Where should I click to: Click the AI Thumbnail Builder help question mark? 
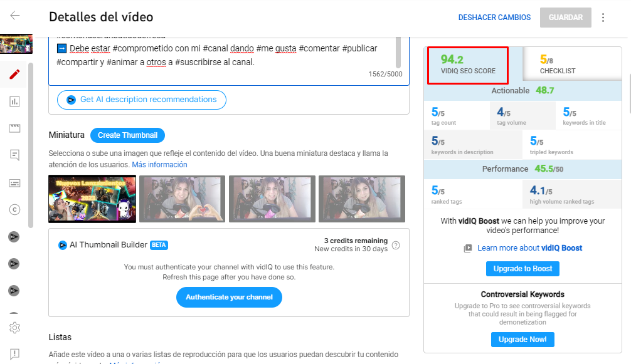pos(396,246)
